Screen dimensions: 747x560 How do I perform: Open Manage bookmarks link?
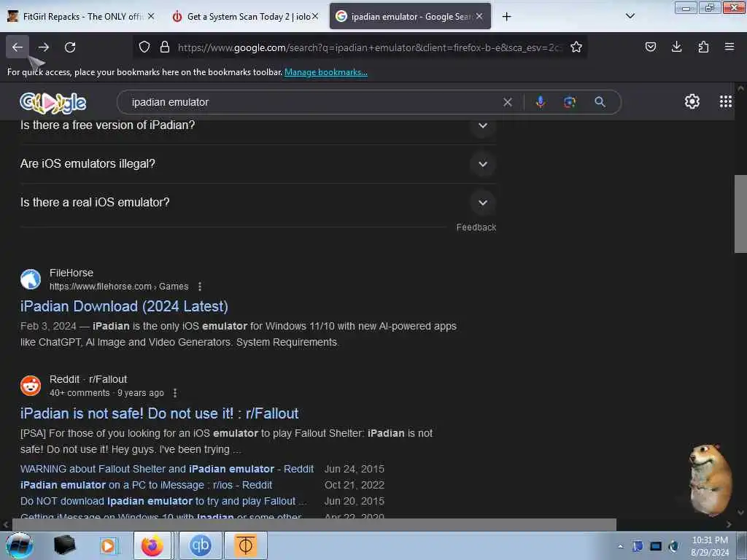326,72
